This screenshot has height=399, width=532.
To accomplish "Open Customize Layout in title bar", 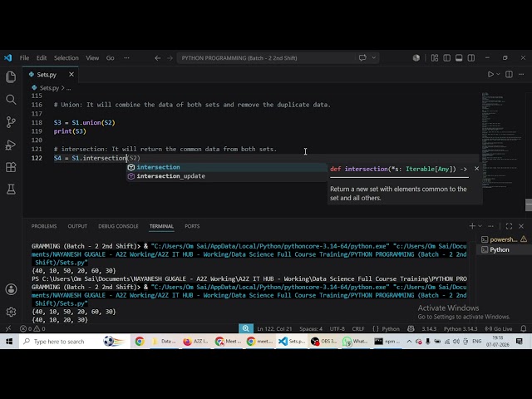I will pos(435,58).
